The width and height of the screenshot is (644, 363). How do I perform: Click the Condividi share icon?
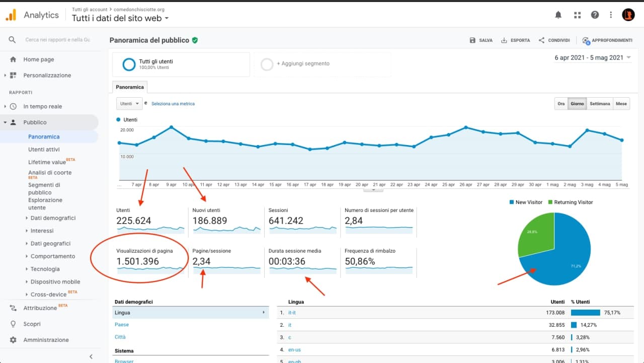541,40
